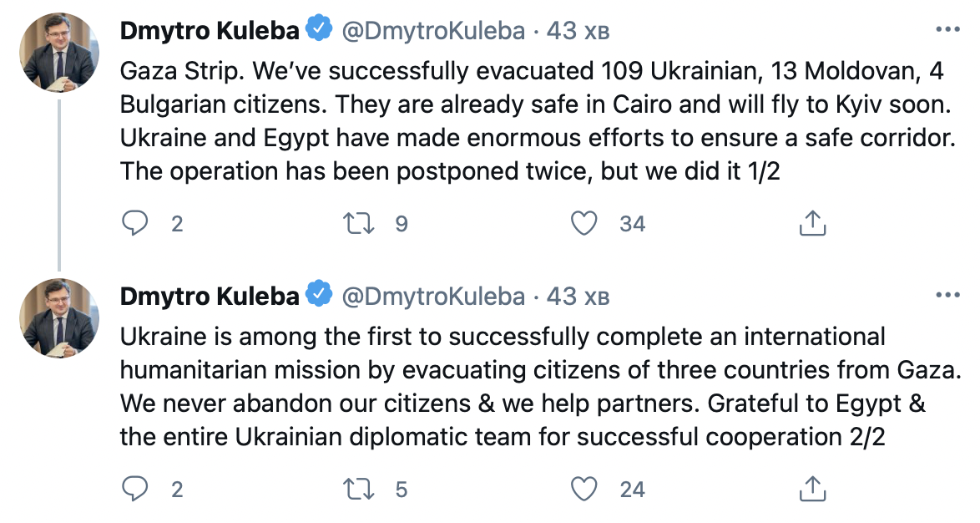Open more options menu on second tweet
The width and height of the screenshot is (980, 523).
point(948,296)
